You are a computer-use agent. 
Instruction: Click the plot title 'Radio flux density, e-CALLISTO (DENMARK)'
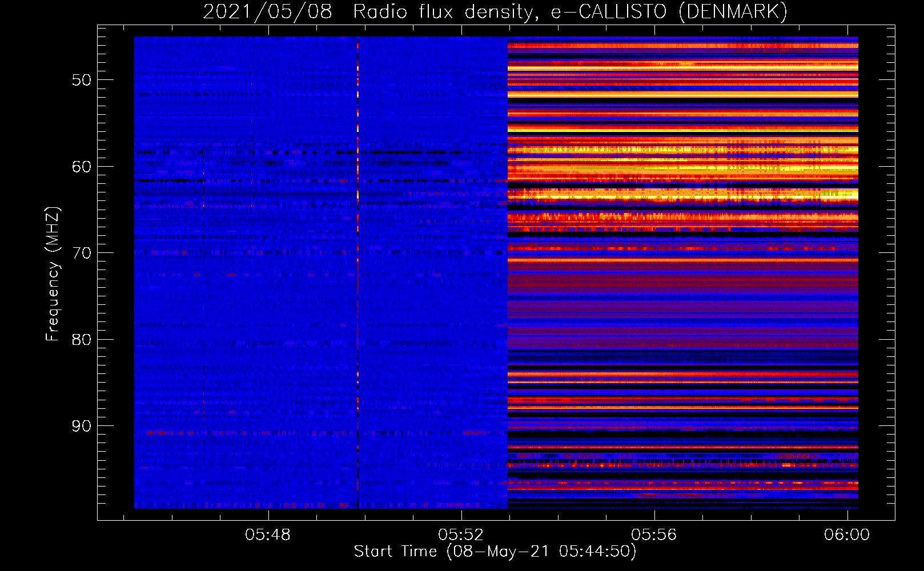click(570, 12)
